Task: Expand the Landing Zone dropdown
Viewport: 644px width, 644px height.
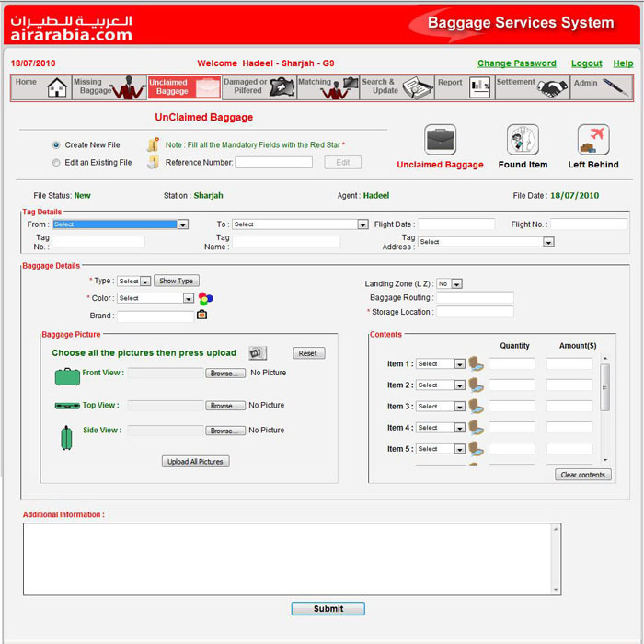Action: tap(456, 284)
